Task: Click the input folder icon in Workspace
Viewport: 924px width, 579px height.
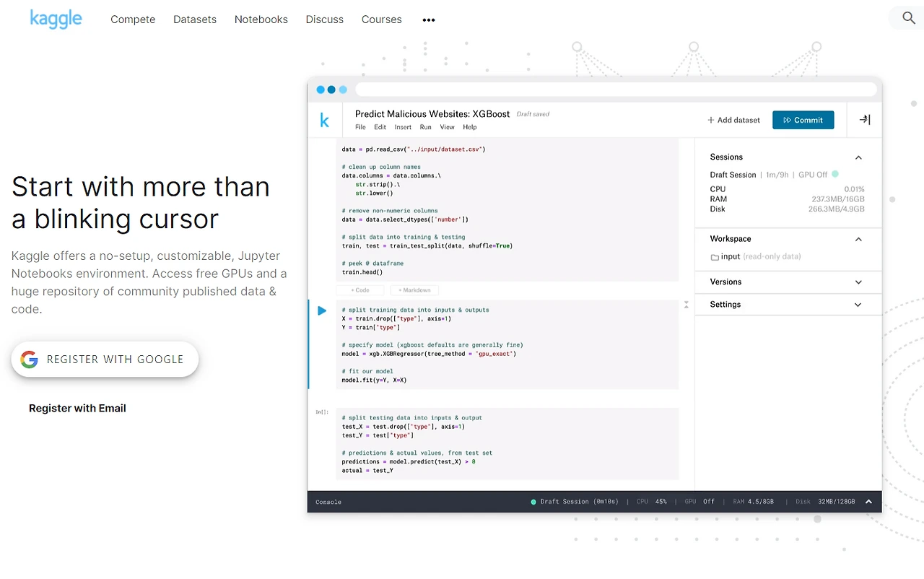Action: [715, 257]
